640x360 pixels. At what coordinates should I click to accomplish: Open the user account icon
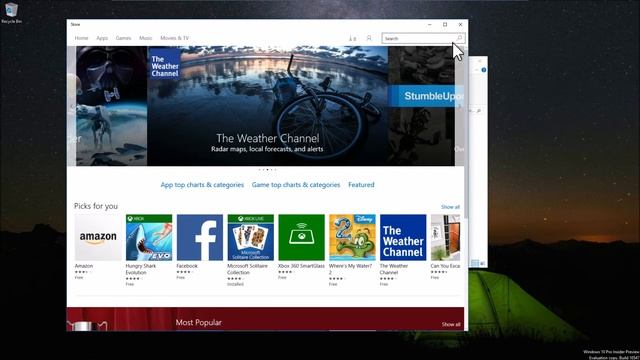369,38
